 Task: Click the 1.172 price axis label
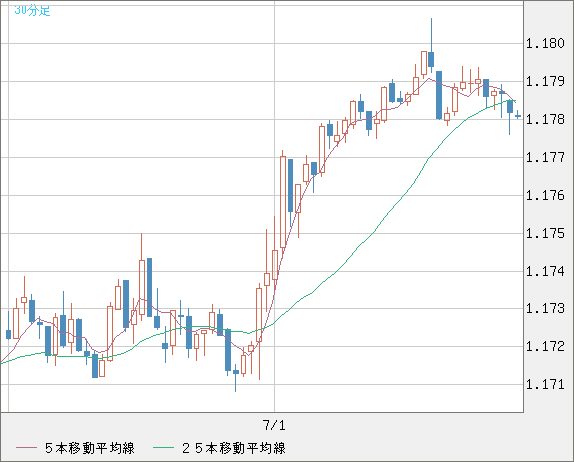click(x=545, y=346)
